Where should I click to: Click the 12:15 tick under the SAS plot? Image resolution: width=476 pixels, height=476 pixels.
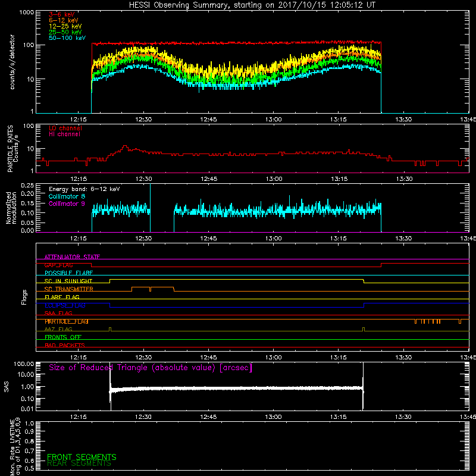pyautogui.click(x=79, y=417)
